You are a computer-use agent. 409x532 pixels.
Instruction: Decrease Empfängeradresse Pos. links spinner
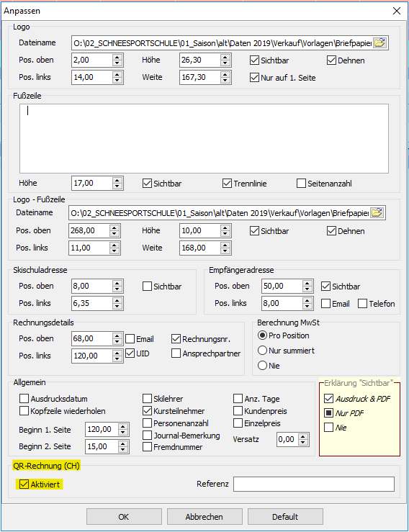(x=307, y=307)
